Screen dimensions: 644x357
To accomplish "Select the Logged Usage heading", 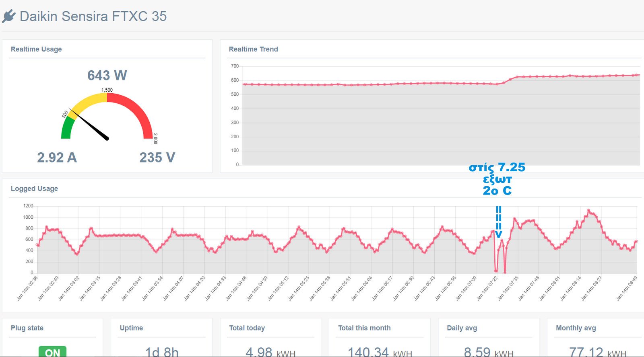I will (34, 189).
